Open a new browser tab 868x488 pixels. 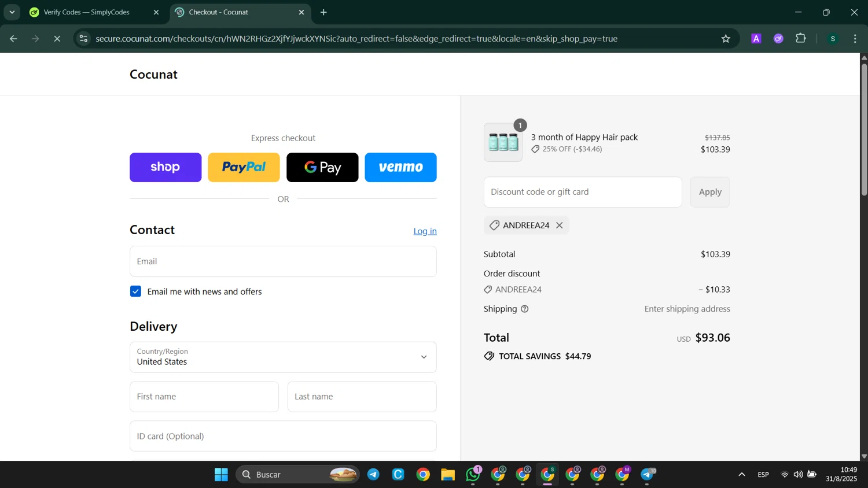[x=323, y=12]
